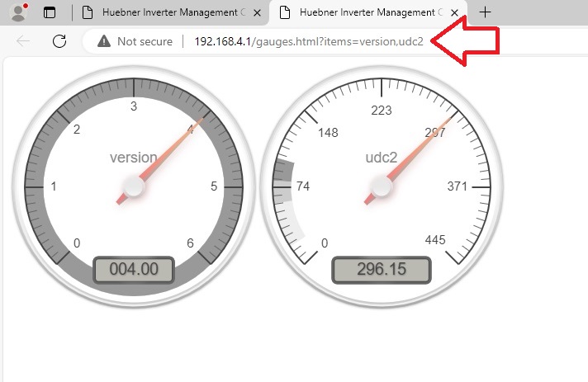Viewport: 588px width, 382px height.
Task: Select the second Huebner Inverter Management tab
Action: [368, 12]
